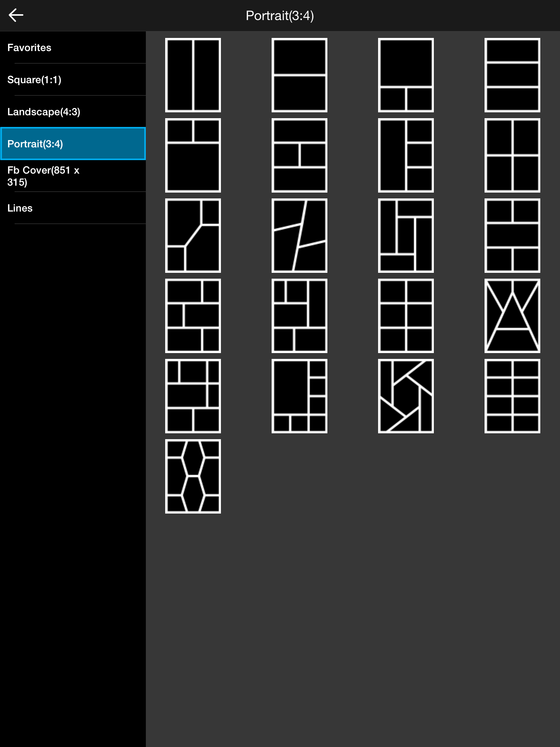
Task: Open the Lines category
Action: point(73,208)
